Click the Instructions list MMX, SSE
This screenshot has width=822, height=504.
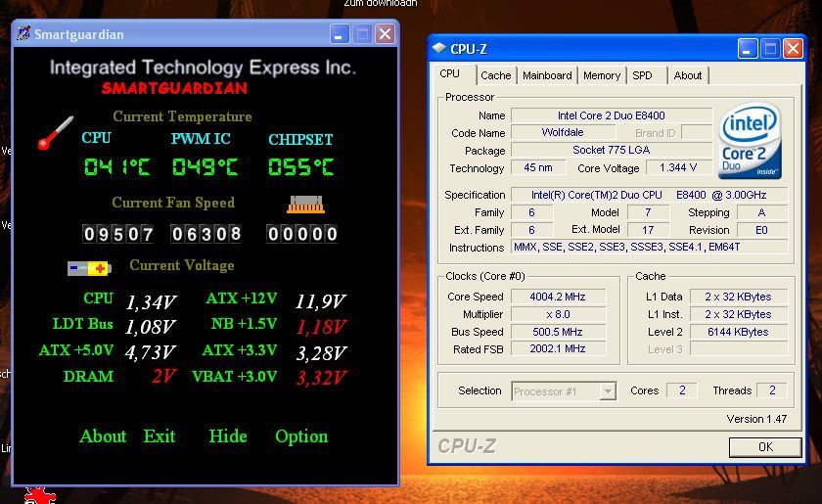[x=649, y=247]
